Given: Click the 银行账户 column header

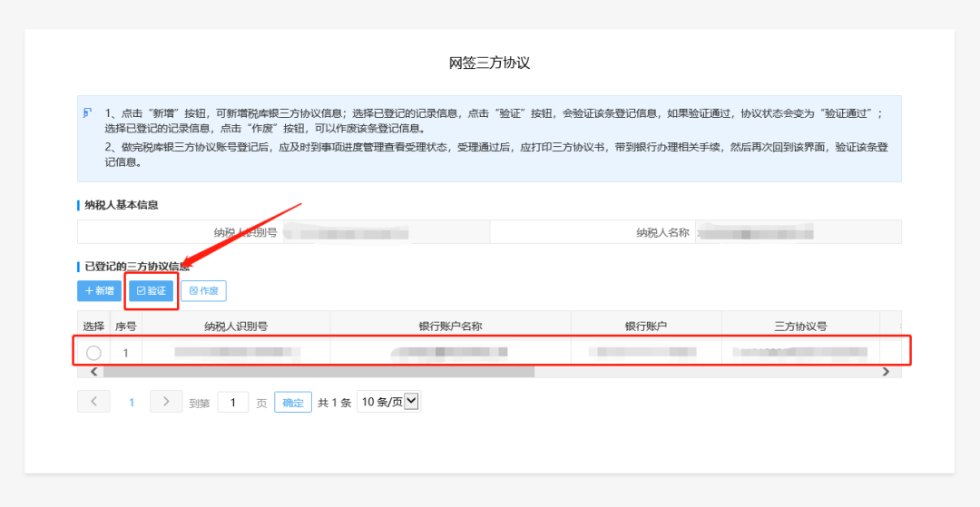Looking at the screenshot, I should click(646, 326).
